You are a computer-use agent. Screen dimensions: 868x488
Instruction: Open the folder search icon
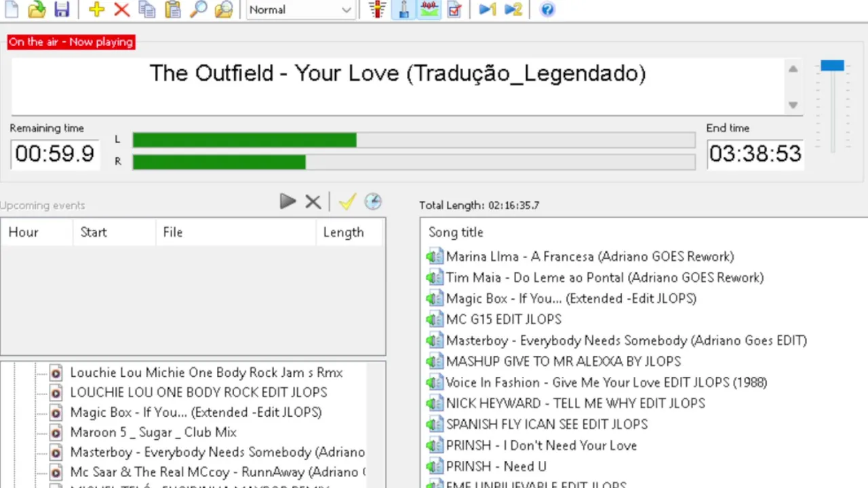click(x=224, y=9)
